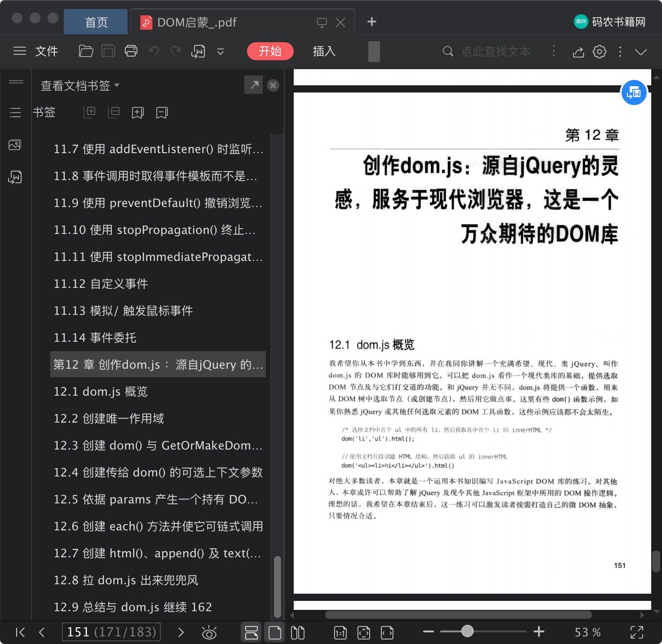The width and height of the screenshot is (662, 644).
Task: Click the zoom out minus button
Action: (x=428, y=631)
